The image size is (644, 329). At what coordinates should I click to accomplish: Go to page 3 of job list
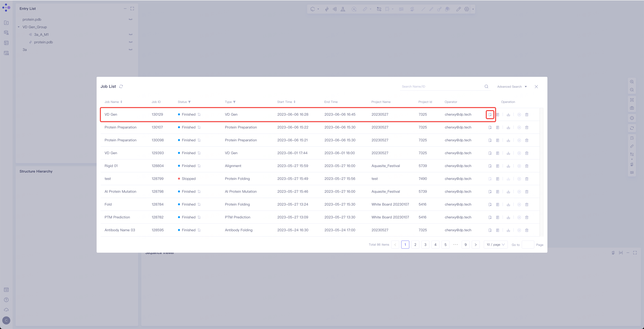coord(425,245)
